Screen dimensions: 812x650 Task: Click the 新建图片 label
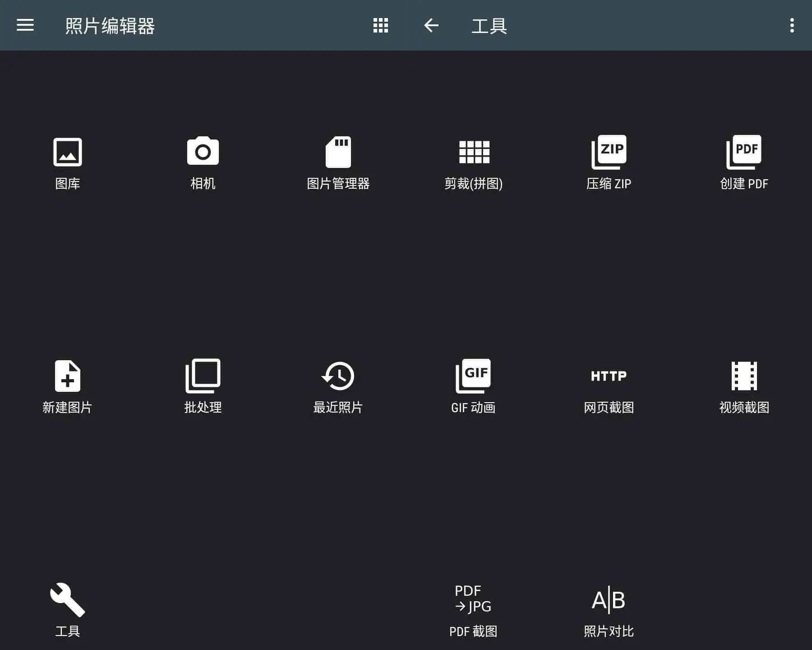click(68, 407)
